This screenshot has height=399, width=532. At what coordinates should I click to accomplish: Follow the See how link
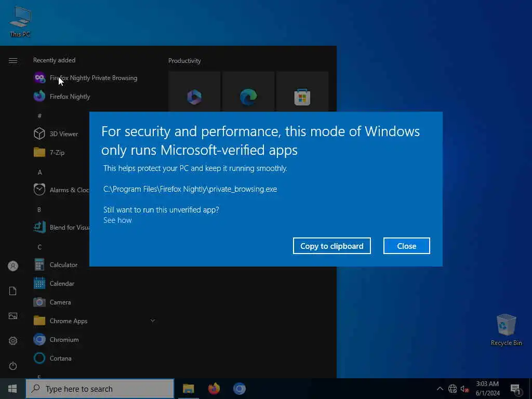coord(117,220)
